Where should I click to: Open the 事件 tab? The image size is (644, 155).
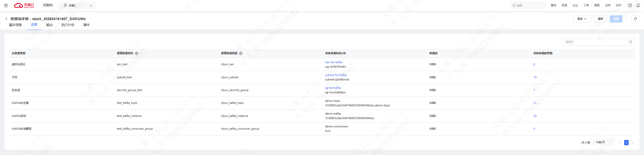(87, 25)
